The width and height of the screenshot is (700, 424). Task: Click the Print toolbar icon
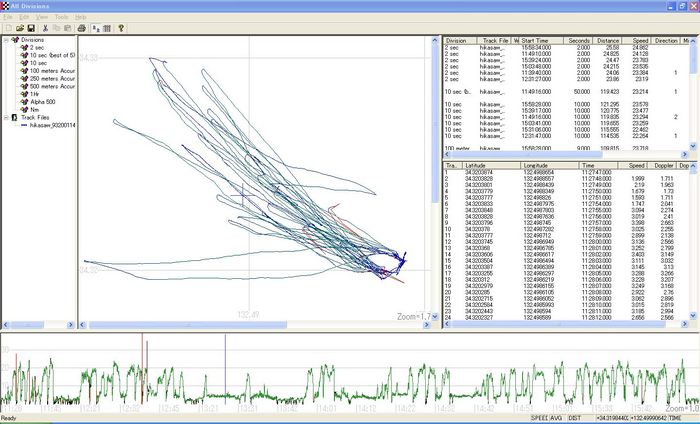[81, 28]
